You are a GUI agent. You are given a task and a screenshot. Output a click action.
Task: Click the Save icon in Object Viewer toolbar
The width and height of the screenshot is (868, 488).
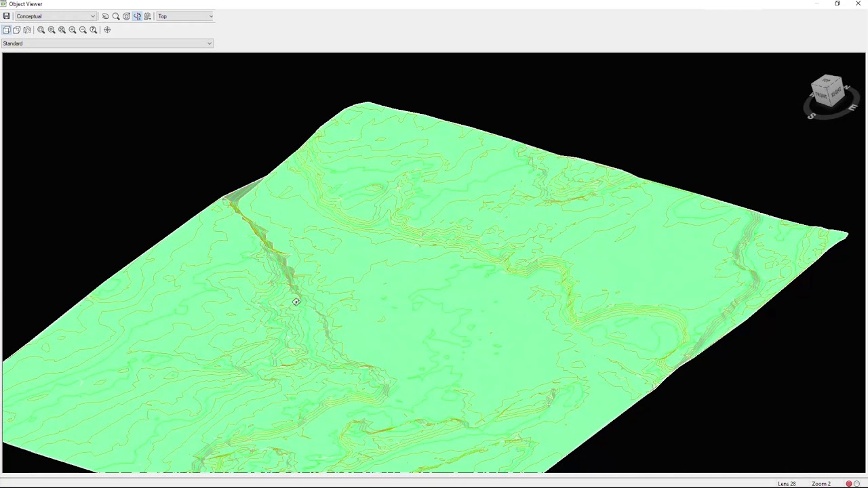coord(6,16)
